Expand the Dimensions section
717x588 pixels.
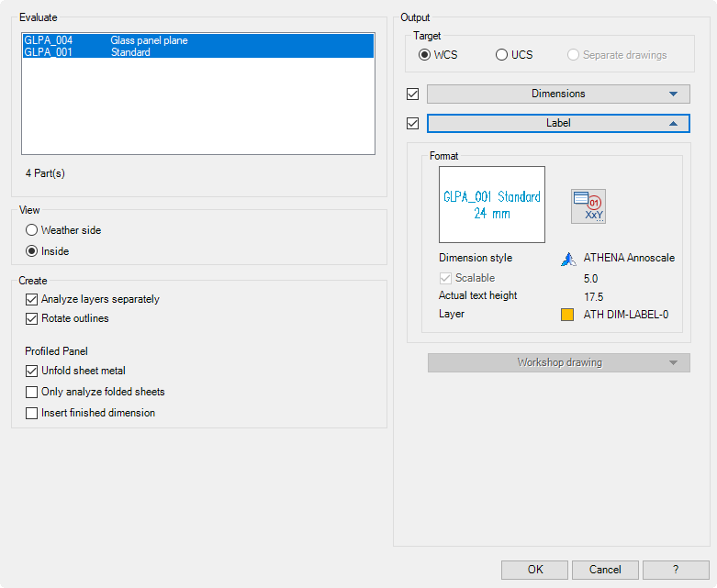(558, 94)
